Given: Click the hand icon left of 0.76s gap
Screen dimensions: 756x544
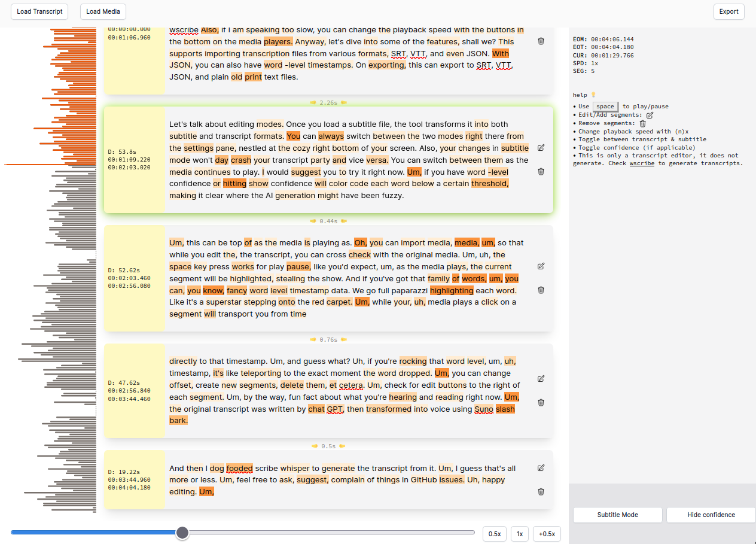Looking at the screenshot, I should pos(313,339).
